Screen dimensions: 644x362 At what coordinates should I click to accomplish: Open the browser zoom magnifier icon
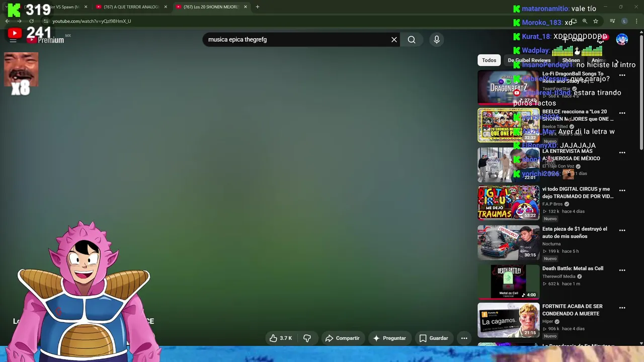pos(585,21)
